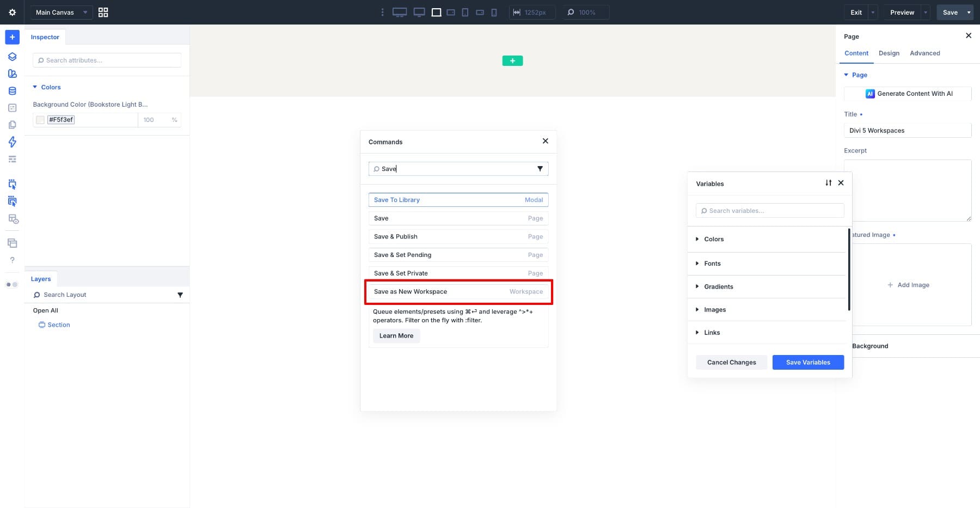980x508 pixels.
Task: Toggle the light/dark mode switch
Action: coord(12,285)
